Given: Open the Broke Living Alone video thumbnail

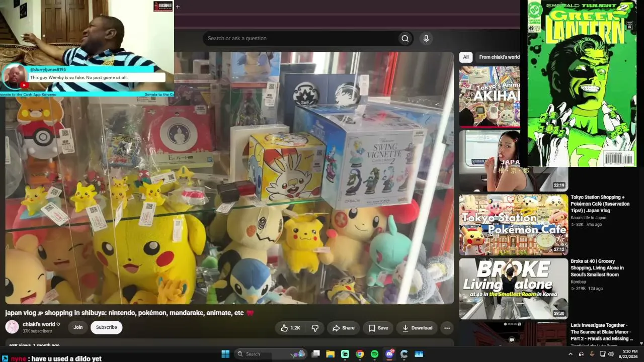Looking at the screenshot, I should pyautogui.click(x=513, y=289).
